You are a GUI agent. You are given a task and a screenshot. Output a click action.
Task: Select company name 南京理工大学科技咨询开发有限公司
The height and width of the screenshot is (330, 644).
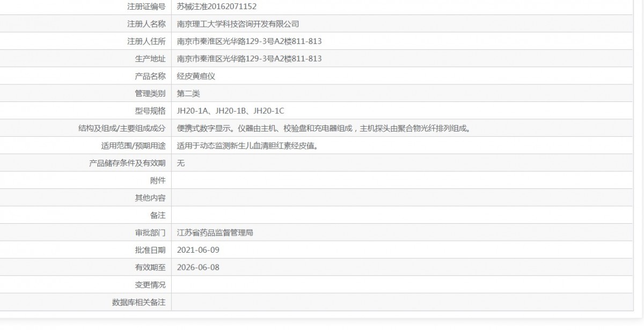point(238,24)
